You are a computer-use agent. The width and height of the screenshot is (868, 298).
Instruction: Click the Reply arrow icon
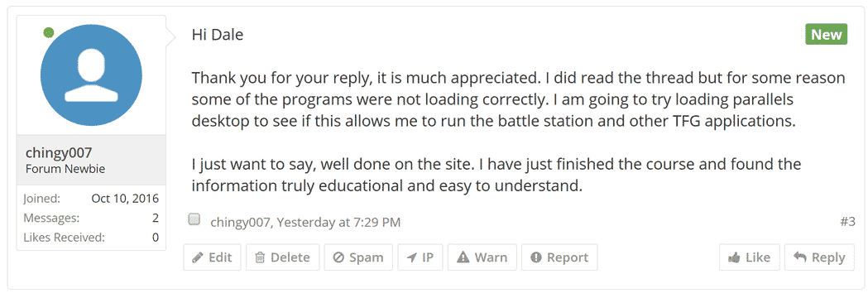(799, 257)
